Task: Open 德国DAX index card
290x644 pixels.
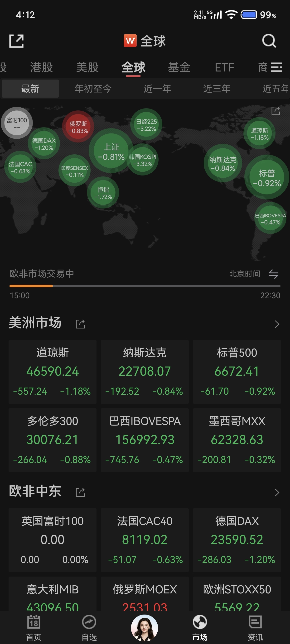Action: [237, 540]
